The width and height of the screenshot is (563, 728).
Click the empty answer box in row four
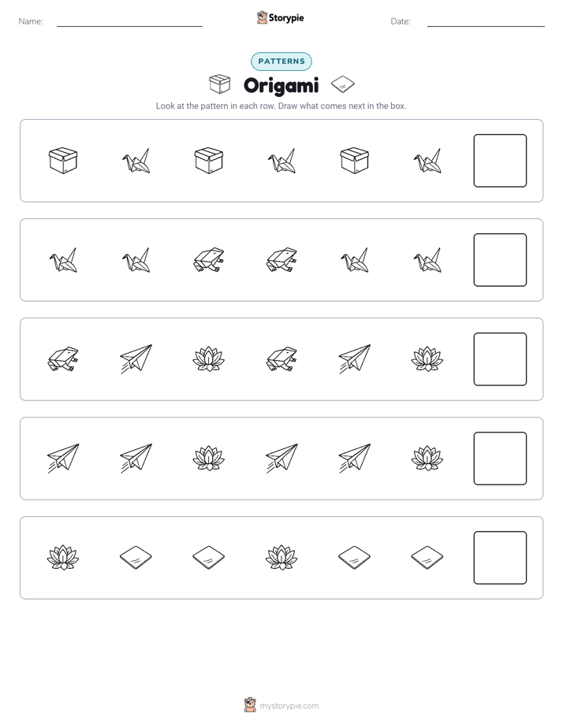[x=500, y=459]
